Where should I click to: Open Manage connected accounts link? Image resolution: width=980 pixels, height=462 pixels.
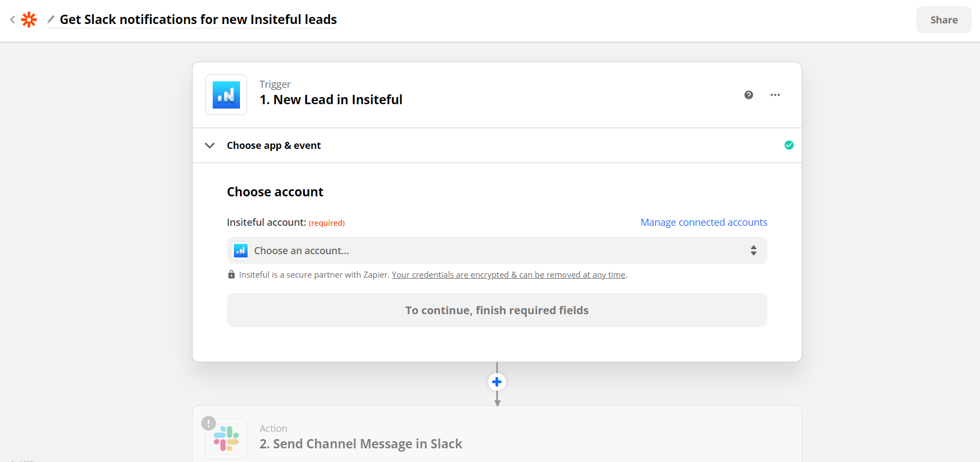click(x=704, y=223)
